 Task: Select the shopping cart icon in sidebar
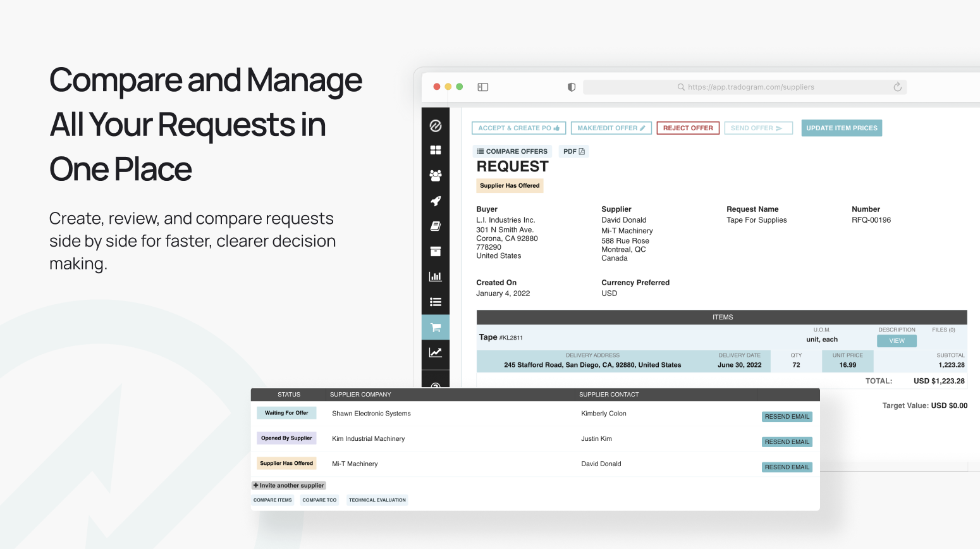[x=436, y=328]
